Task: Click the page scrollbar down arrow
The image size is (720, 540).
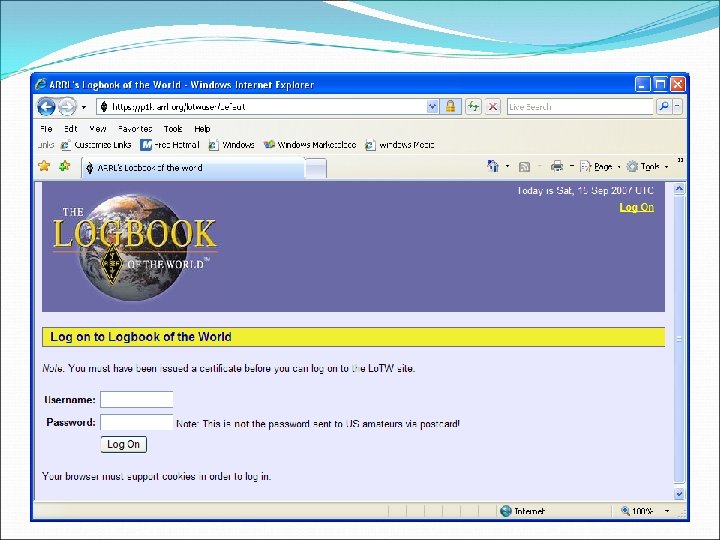Action: tap(679, 494)
